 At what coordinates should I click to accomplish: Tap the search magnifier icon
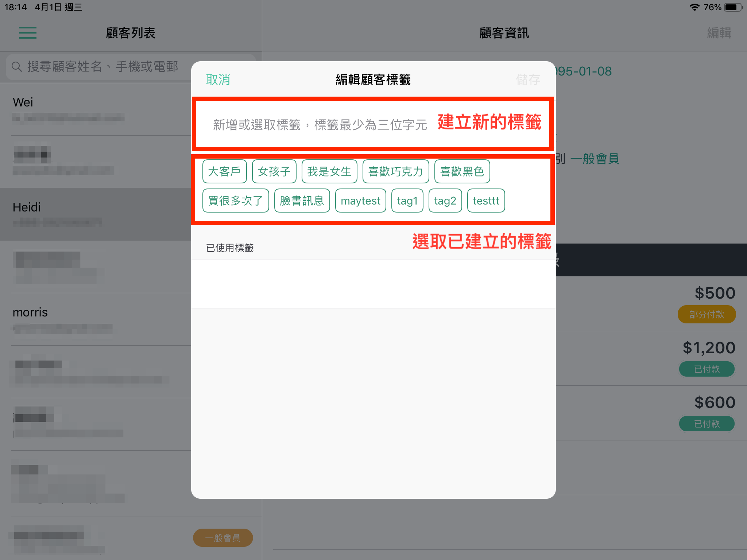(17, 66)
